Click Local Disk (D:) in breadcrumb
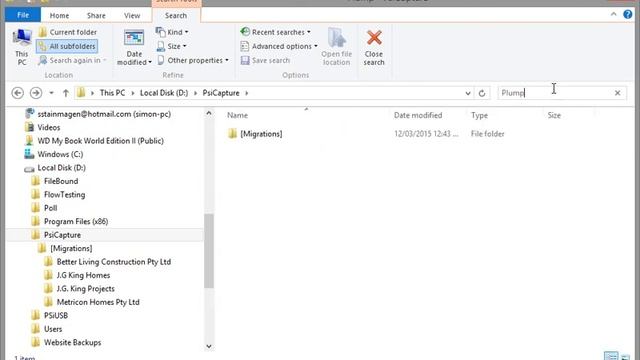 pos(164,93)
